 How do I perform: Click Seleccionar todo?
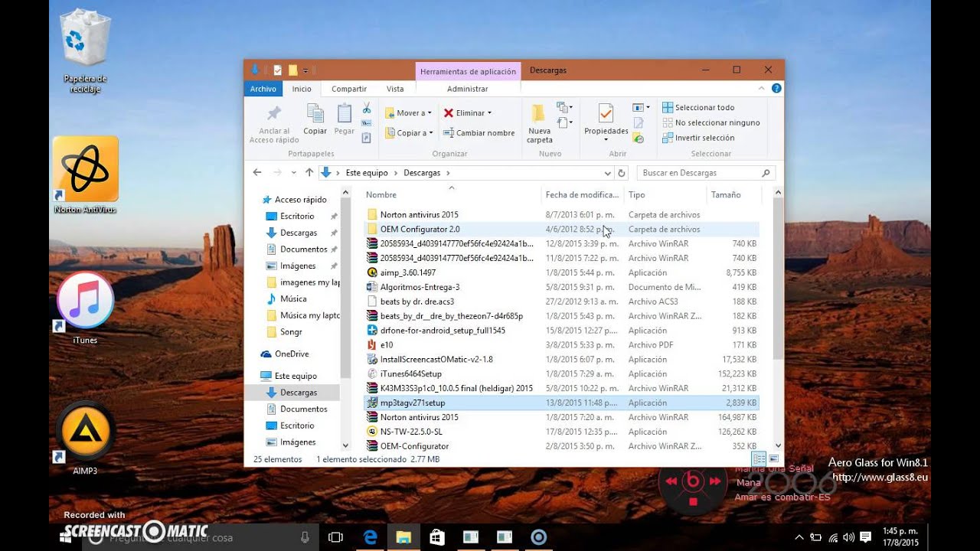point(698,108)
